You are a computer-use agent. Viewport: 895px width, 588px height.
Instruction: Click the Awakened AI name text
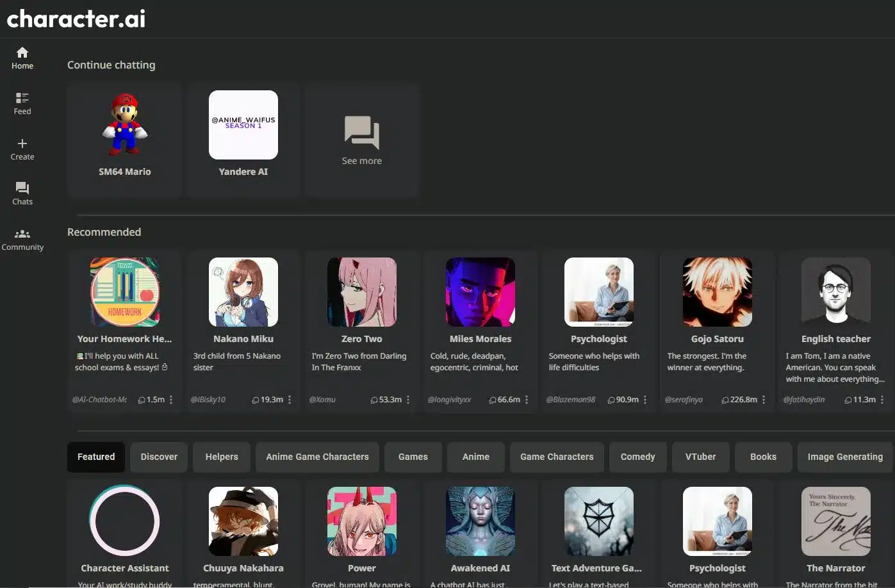(x=480, y=568)
